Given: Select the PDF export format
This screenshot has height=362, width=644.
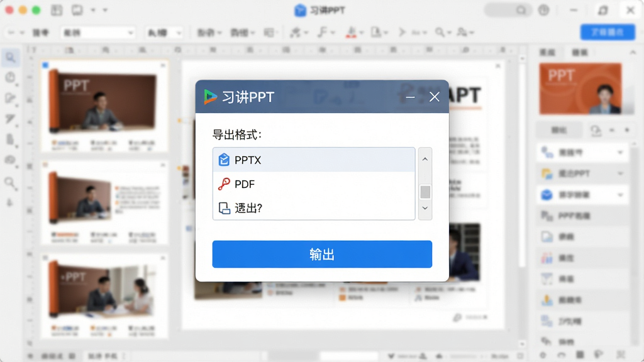Looking at the screenshot, I should tap(314, 184).
